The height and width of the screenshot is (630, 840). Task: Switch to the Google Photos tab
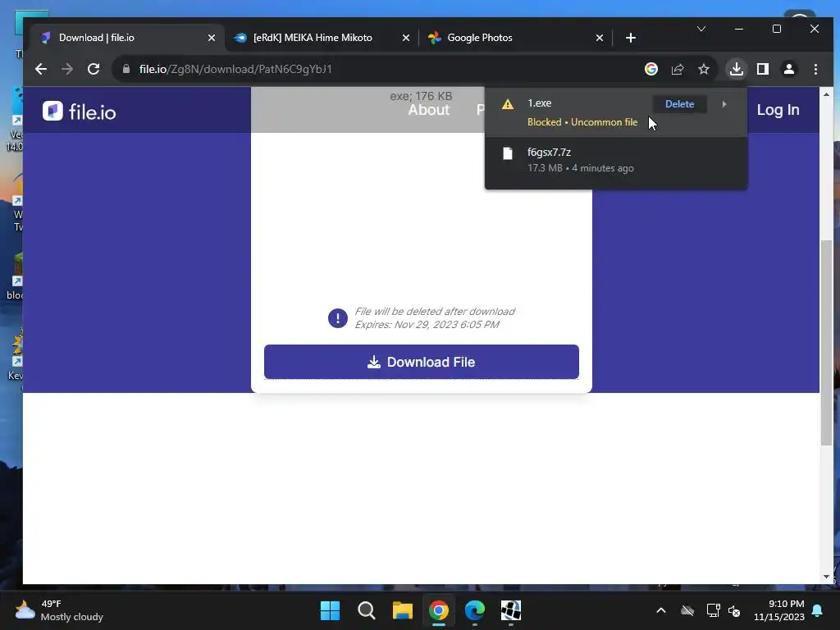pyautogui.click(x=479, y=38)
